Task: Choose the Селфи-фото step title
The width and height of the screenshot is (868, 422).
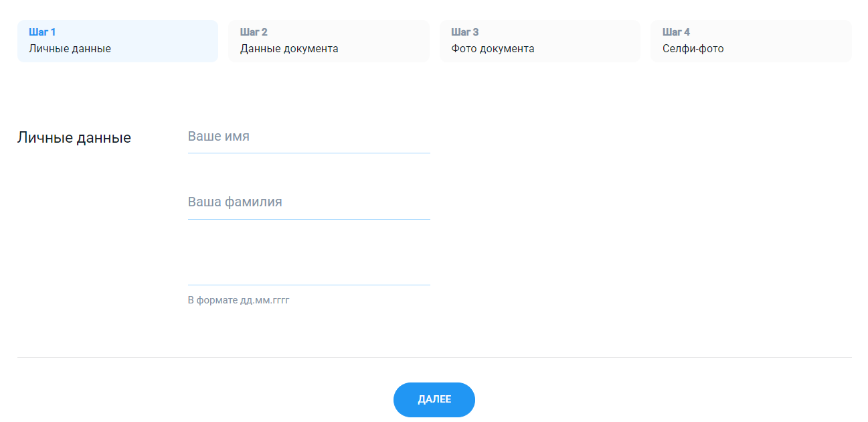Action: coord(693,49)
